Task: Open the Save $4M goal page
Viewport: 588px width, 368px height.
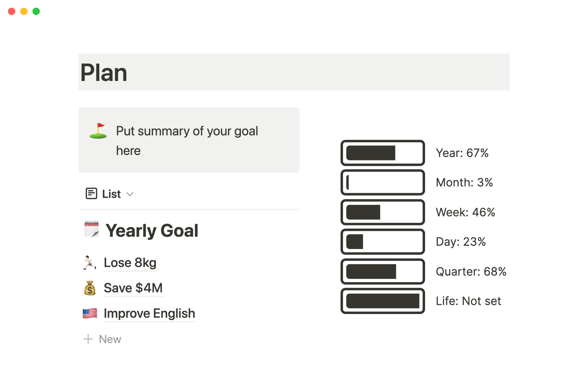Action: click(133, 288)
